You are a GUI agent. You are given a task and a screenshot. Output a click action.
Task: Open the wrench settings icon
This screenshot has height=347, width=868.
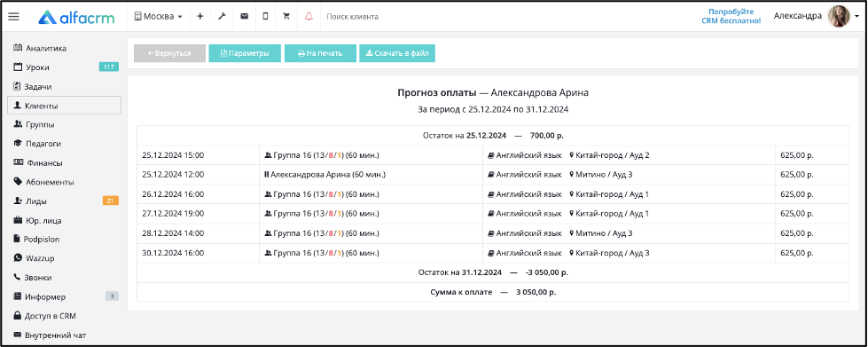(222, 17)
